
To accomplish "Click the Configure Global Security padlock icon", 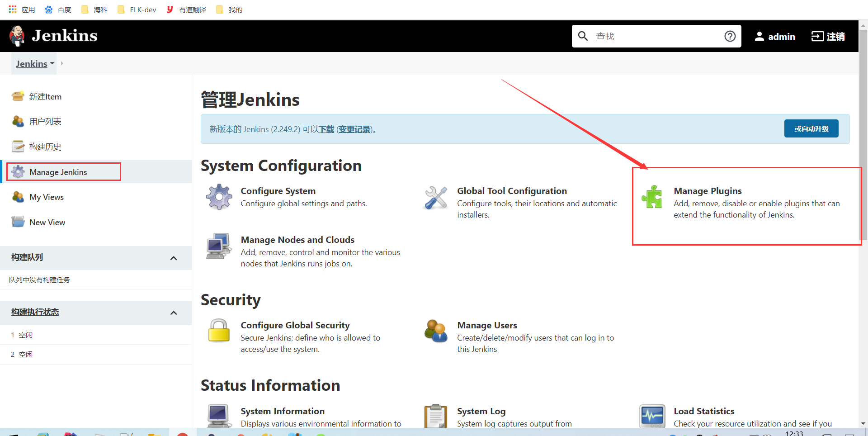I will point(219,330).
